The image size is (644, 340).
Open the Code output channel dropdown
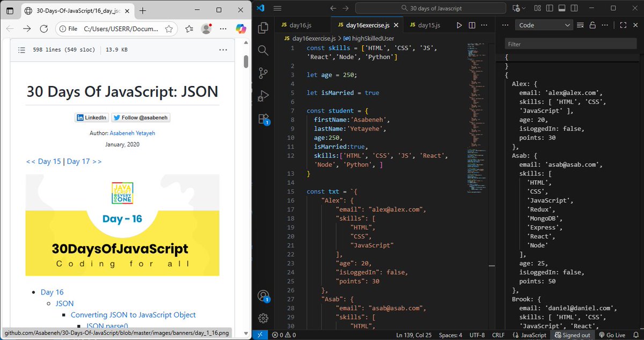tap(544, 25)
